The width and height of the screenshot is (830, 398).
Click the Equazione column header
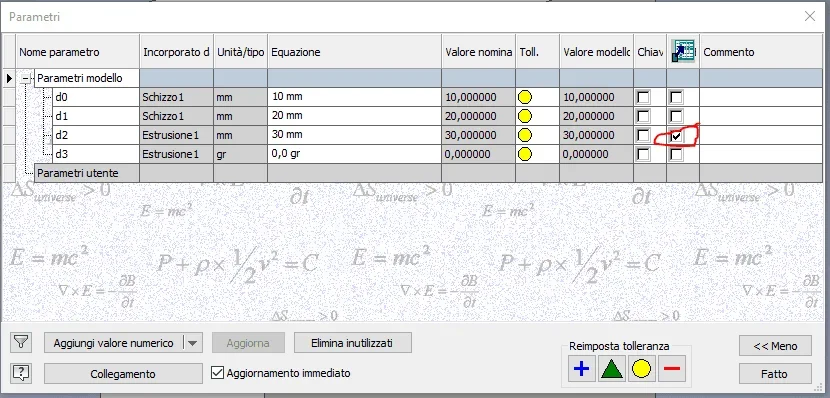(355, 51)
